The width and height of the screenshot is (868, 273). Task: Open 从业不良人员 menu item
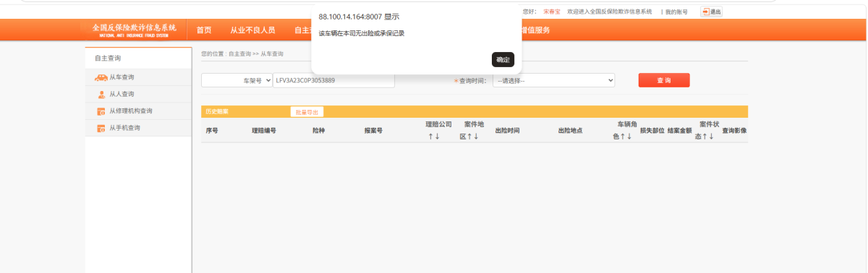252,30
